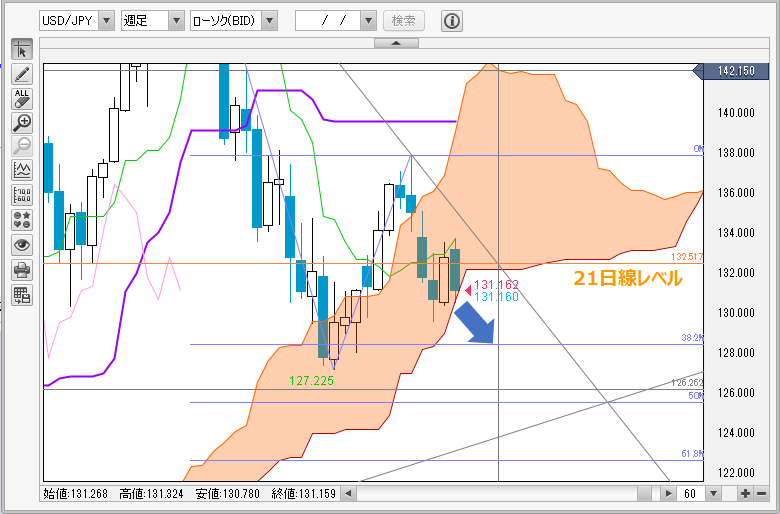Activate the magnifier zoom-in tool
780x514 pixels.
(x=22, y=122)
